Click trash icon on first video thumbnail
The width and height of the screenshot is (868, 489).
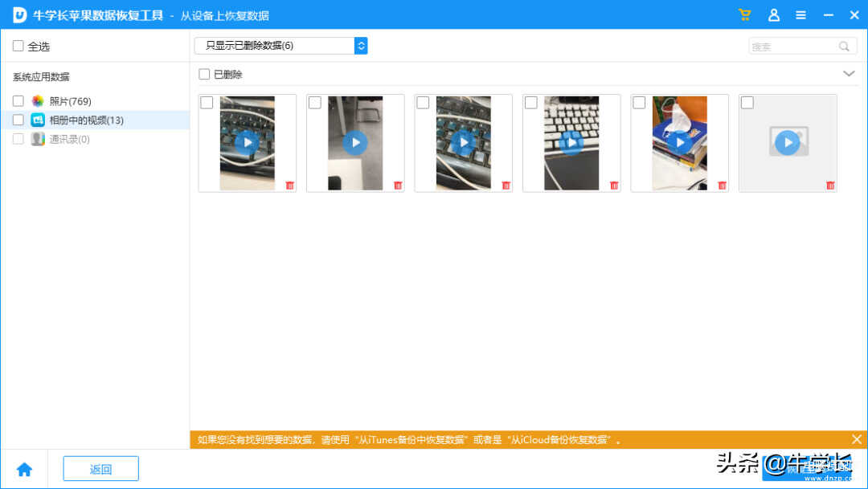click(290, 185)
